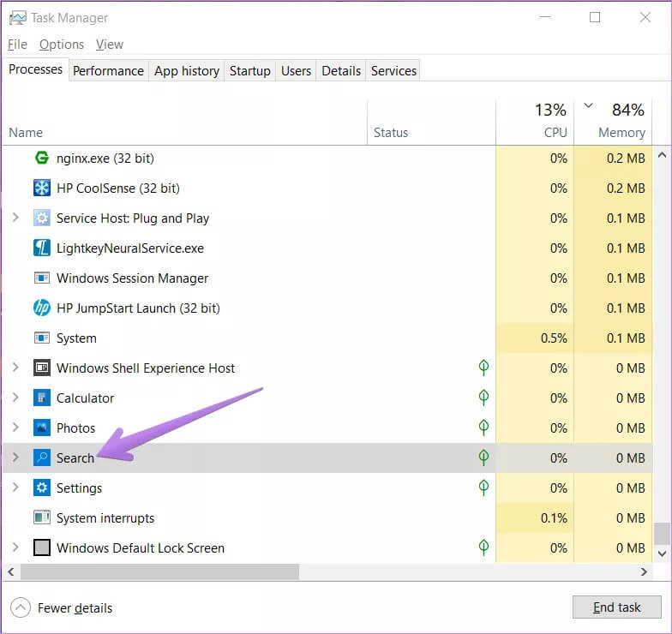Screen dimensions: 672x634
Task: Click the System process icon
Action: click(41, 338)
